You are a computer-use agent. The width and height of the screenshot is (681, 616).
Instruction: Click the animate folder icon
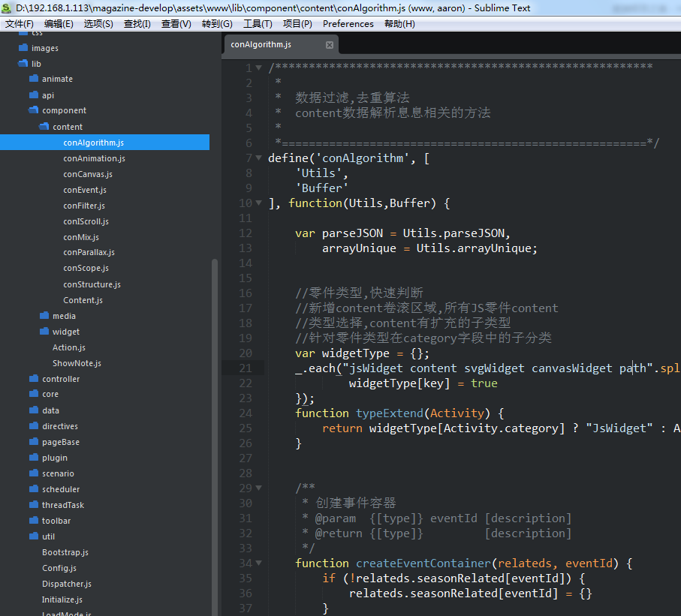click(34, 79)
